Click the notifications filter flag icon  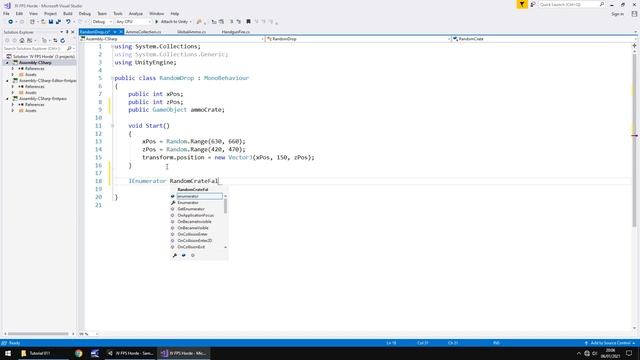click(522, 4)
